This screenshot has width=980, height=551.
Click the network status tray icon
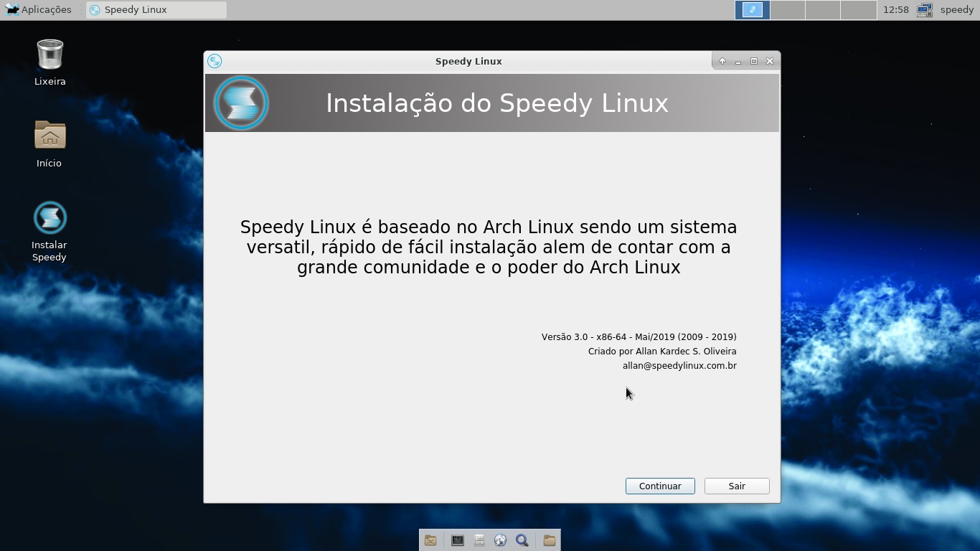tap(925, 9)
